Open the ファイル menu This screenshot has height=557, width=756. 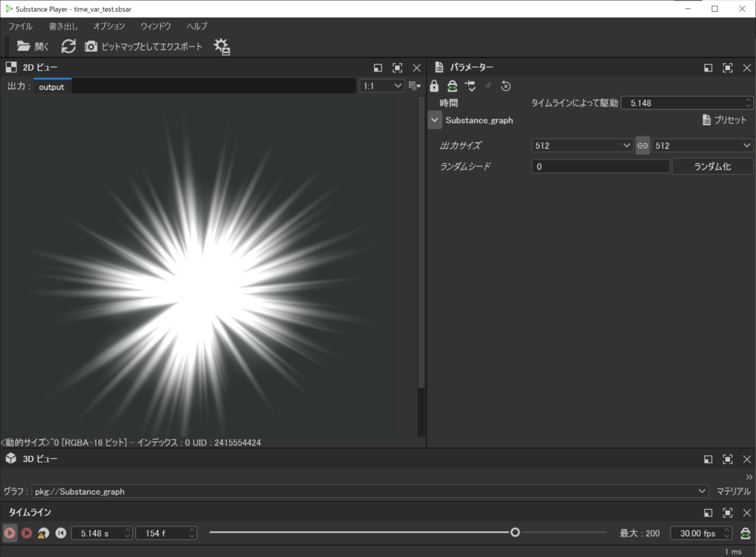[x=20, y=26]
